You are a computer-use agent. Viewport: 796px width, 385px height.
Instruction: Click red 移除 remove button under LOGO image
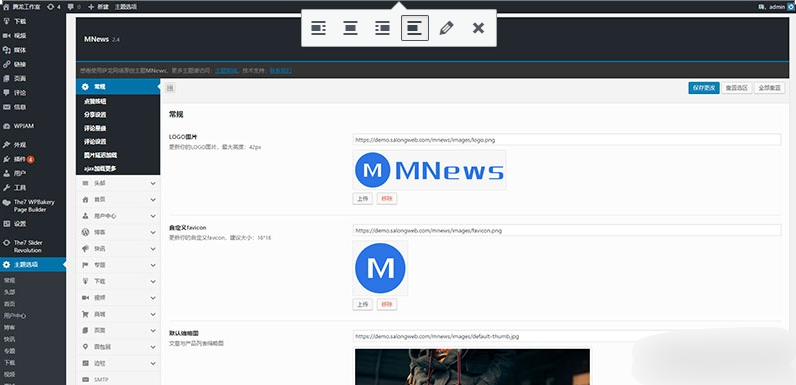(x=387, y=199)
